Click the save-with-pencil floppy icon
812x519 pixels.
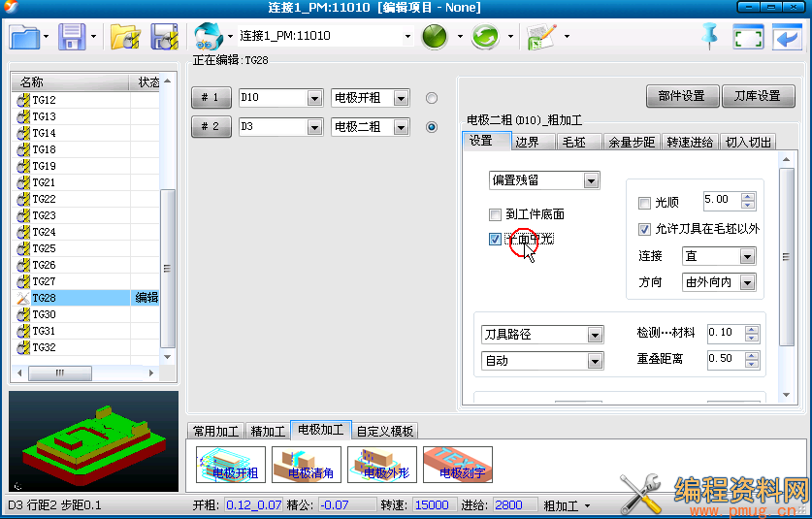165,36
